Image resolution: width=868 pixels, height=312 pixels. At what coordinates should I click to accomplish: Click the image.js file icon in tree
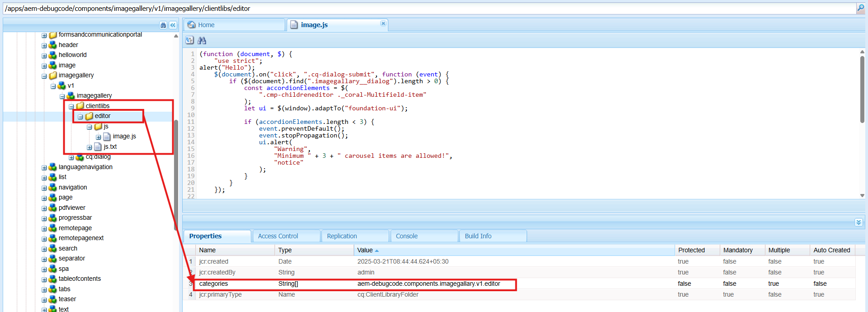click(x=107, y=137)
